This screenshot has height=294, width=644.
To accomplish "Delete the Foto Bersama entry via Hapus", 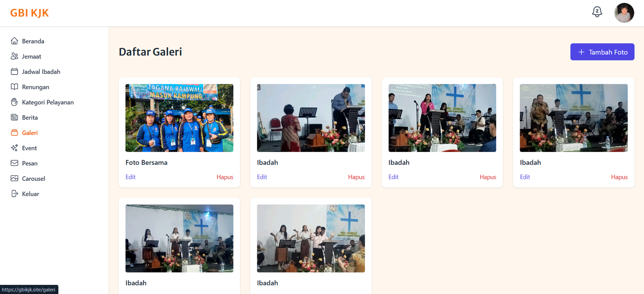I will click(225, 177).
